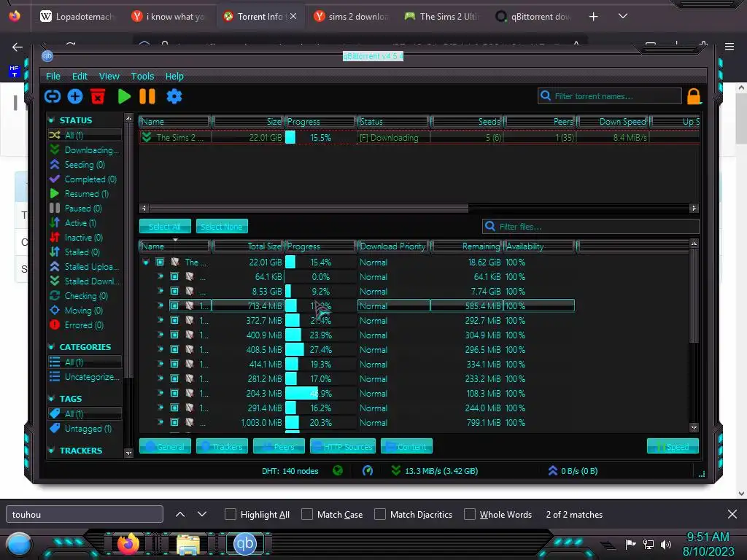Toggle checkbox of the 64.1 KiB file row

click(174, 276)
